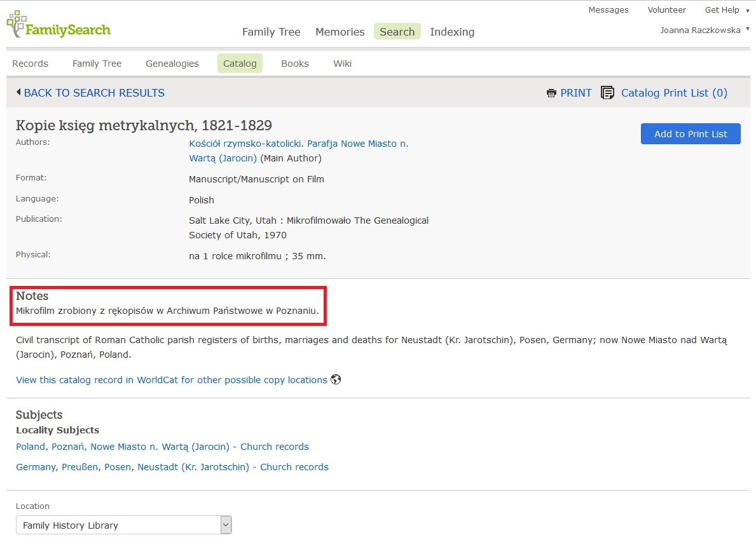Click the FamilySearch tree logo
The width and height of the screenshot is (756, 542).
(17, 24)
